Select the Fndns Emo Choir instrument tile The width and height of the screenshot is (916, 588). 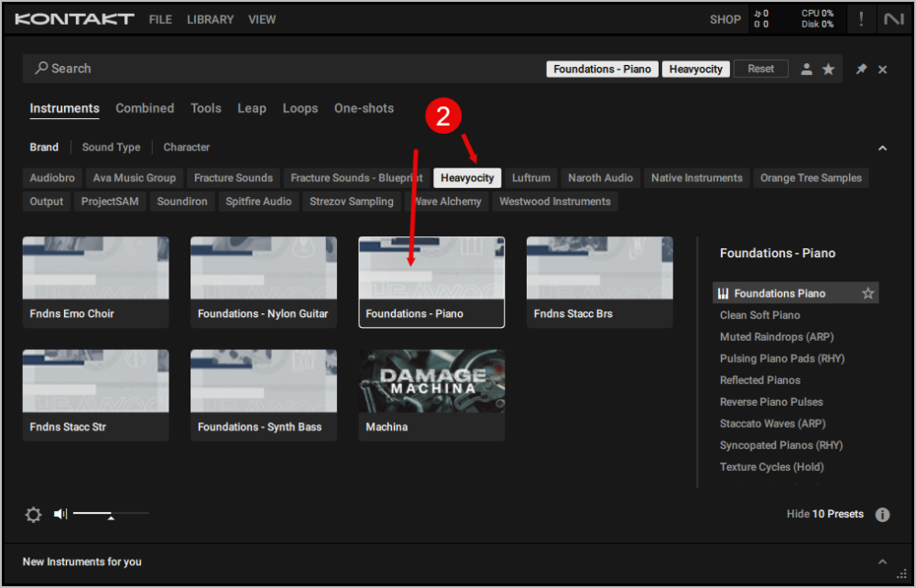(x=96, y=282)
